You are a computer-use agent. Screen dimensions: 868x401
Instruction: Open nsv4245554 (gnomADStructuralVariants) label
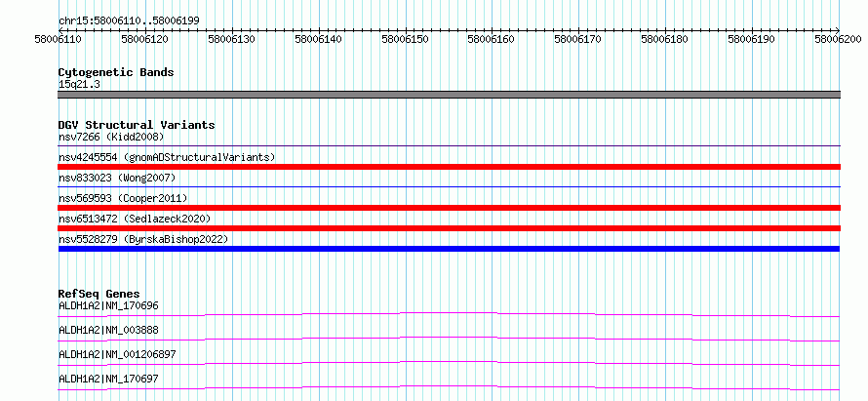tap(167, 157)
